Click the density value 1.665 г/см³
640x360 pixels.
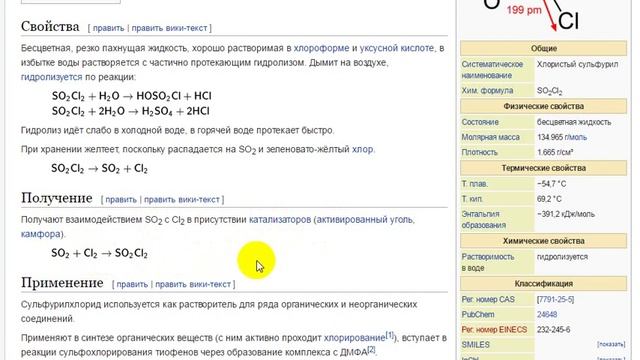555,153
